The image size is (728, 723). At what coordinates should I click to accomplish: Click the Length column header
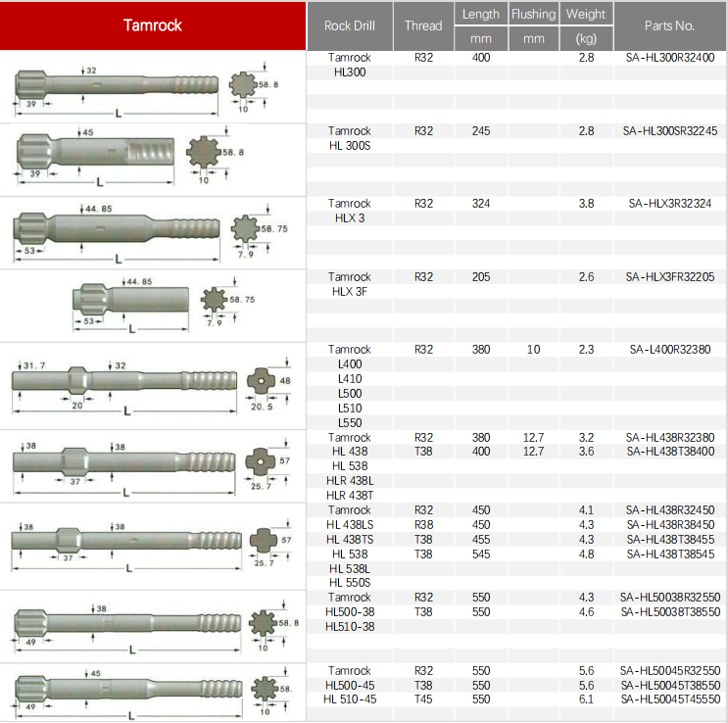[481, 14]
